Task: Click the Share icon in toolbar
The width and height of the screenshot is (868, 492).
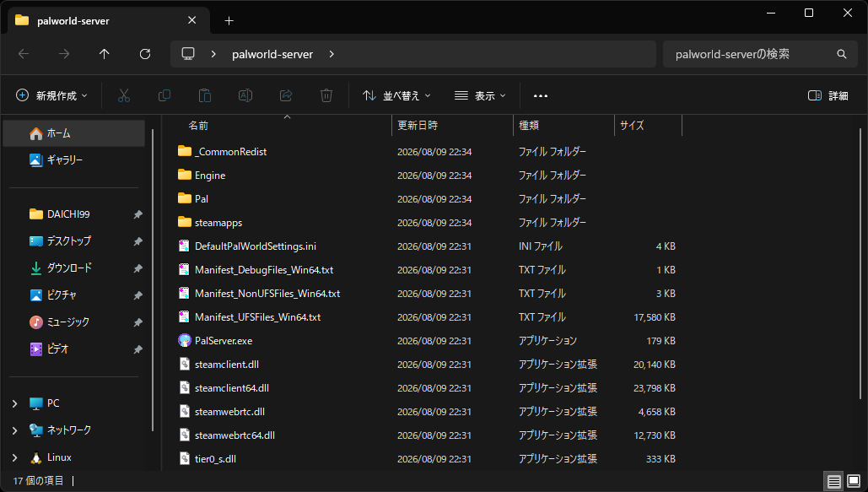Action: pos(286,96)
